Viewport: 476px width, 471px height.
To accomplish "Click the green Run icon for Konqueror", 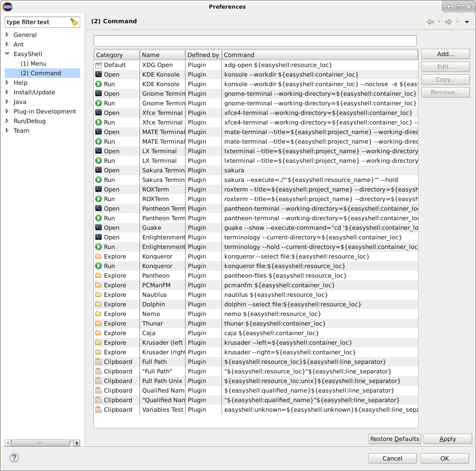I will (x=99, y=266).
